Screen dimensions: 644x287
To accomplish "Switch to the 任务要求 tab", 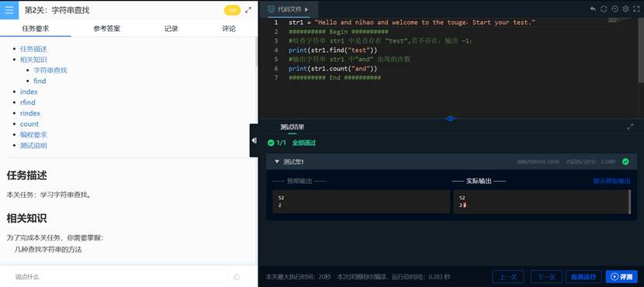I will [36, 29].
